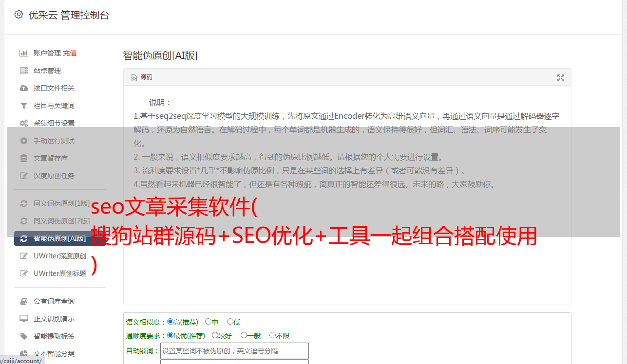Screen dimensions: 627x364
Task: Select 语义相似度 中 radio
Action: 208,322
